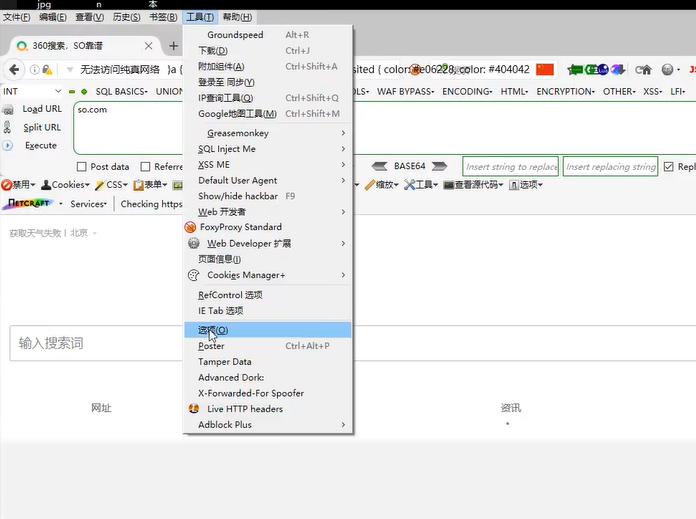
Task: Click the Cookies Manager+ palette icon
Action: tap(194, 275)
